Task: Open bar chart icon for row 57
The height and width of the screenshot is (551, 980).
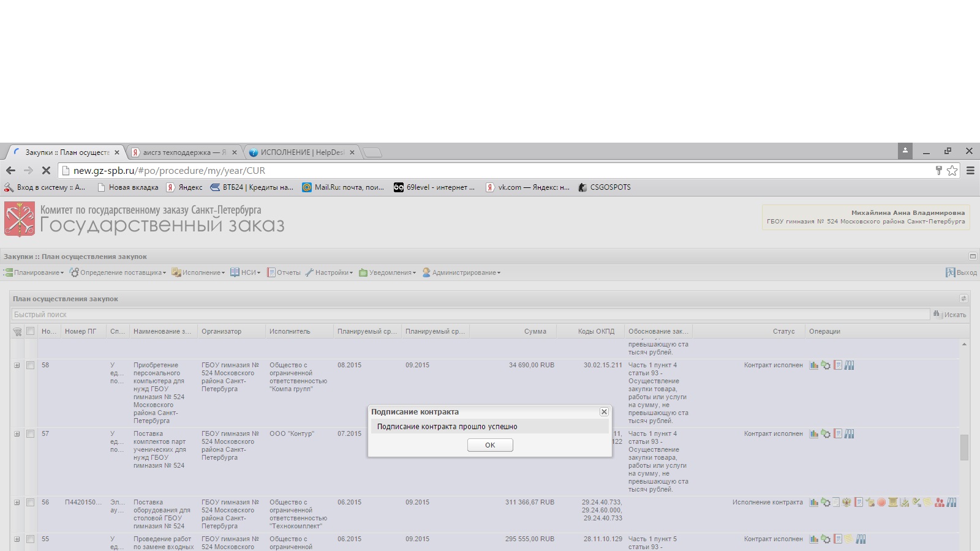Action: pos(814,434)
